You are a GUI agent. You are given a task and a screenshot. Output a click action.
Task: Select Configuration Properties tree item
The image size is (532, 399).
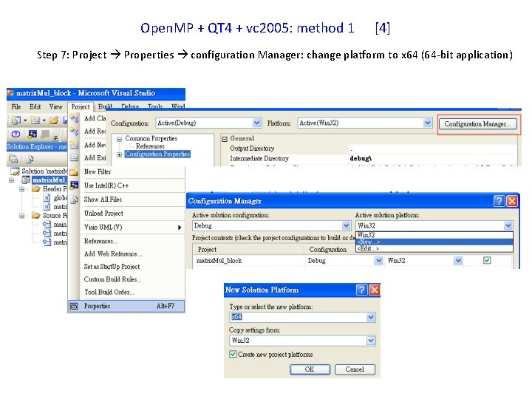coord(157,154)
